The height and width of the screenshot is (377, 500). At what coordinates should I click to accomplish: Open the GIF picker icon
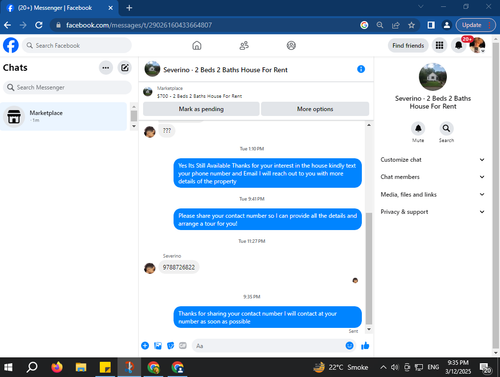click(x=183, y=346)
